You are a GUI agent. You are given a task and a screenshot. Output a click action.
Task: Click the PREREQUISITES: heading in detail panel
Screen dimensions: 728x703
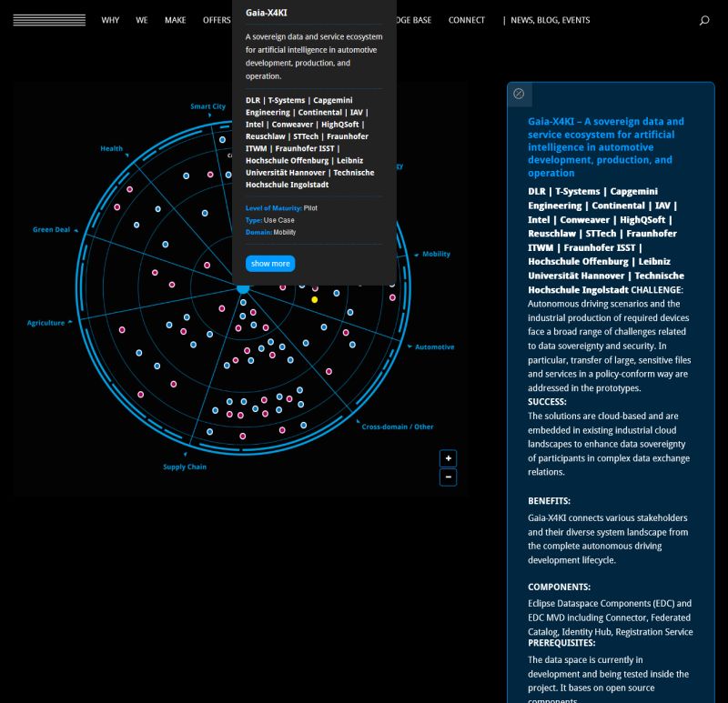561,643
